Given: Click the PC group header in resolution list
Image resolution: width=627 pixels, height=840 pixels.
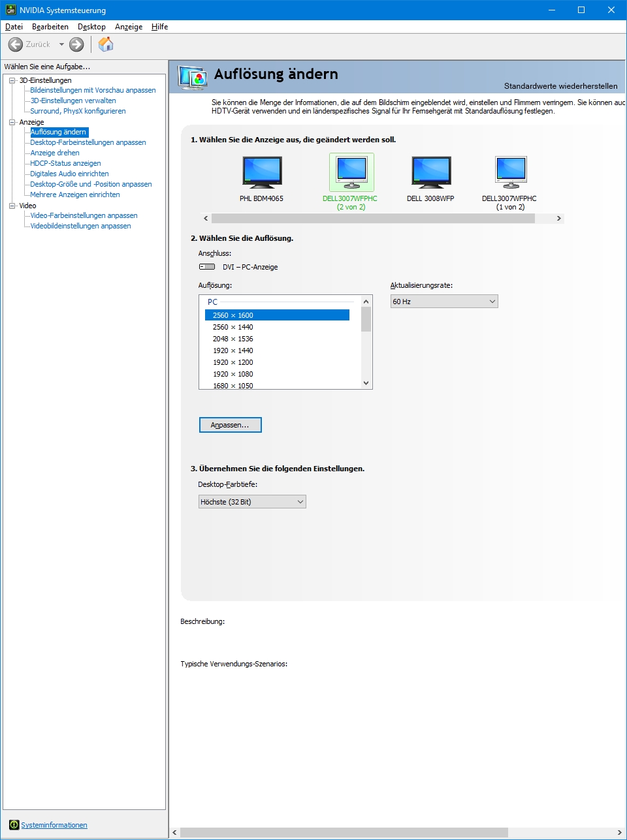Looking at the screenshot, I should pos(212,302).
